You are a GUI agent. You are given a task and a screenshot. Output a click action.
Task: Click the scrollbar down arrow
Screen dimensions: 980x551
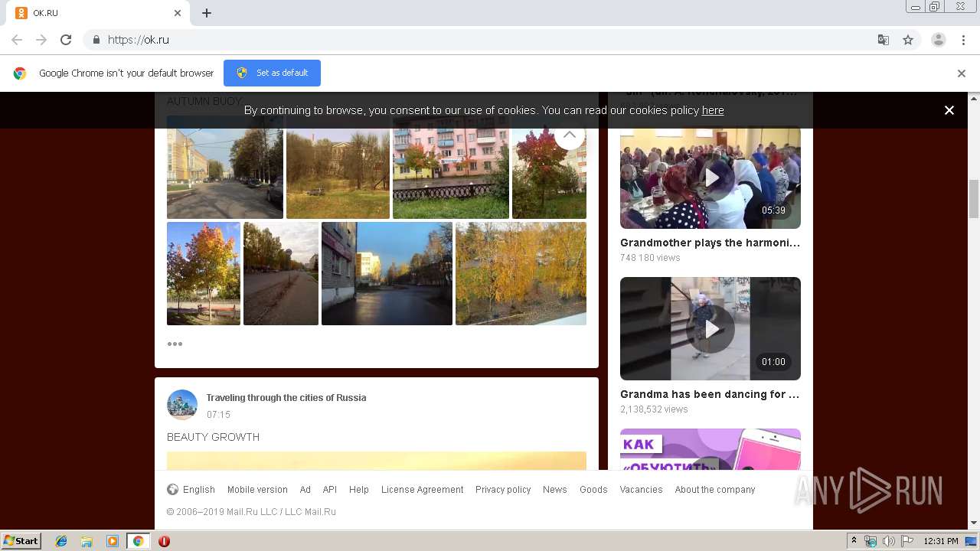(x=974, y=523)
